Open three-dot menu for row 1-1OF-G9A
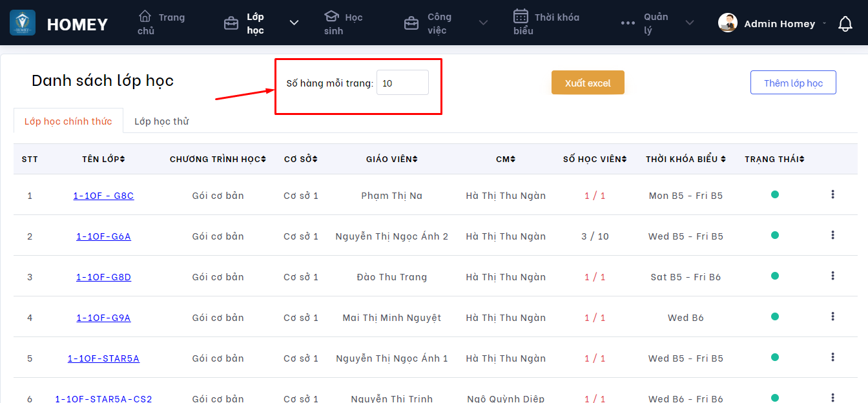Image resolution: width=868 pixels, height=403 pixels. (x=832, y=316)
